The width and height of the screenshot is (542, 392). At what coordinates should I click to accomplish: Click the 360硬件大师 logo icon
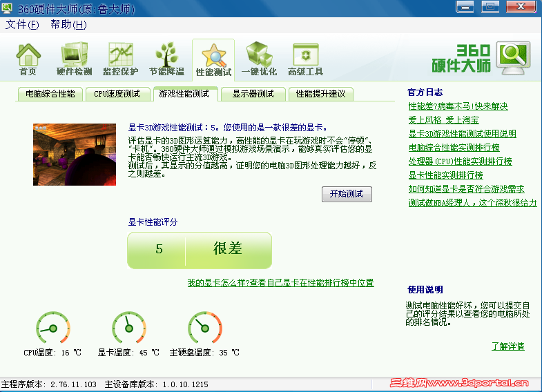[x=513, y=58]
